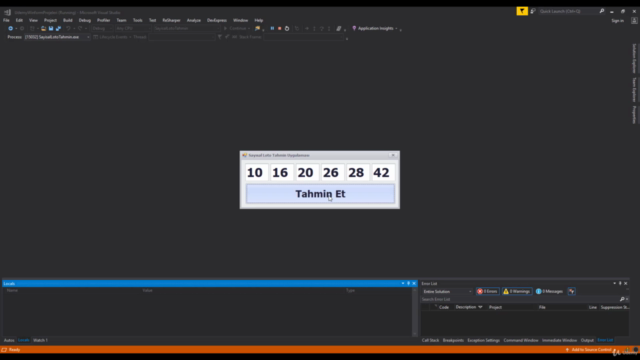Screen dimensions: 640x360
Task: Open the debug target folder icon after Continue
Action: [x=257, y=29]
